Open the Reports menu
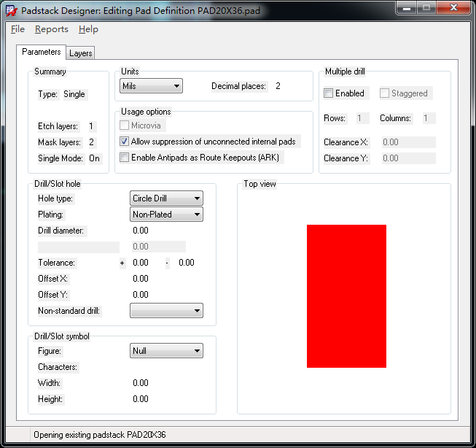This screenshot has height=448, width=476. [52, 29]
